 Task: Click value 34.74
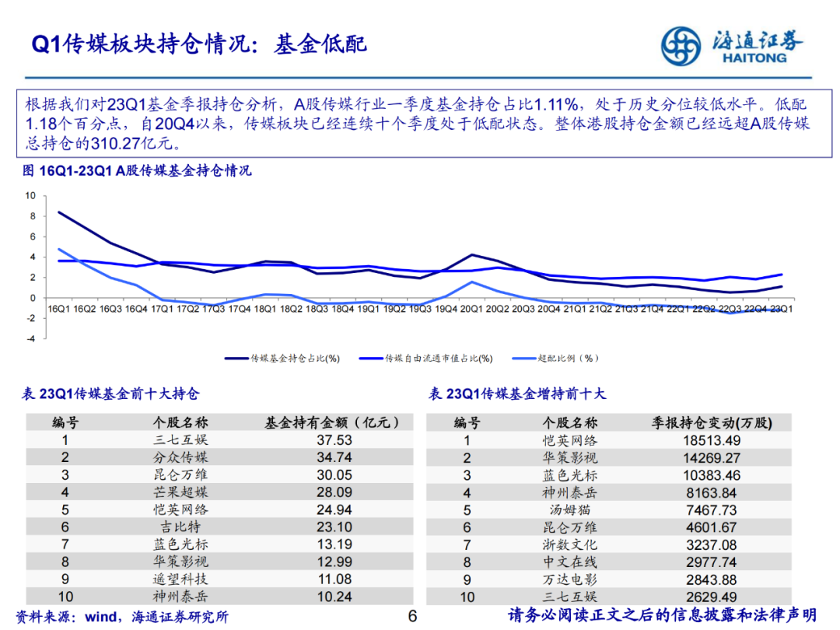[334, 457]
